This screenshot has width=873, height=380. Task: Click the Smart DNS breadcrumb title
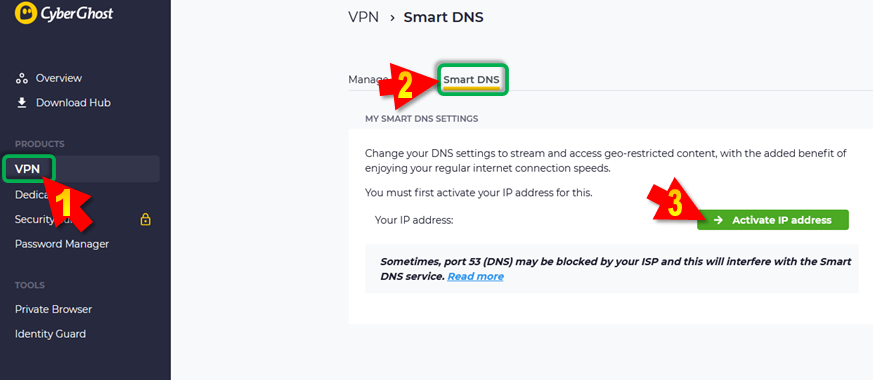[443, 17]
